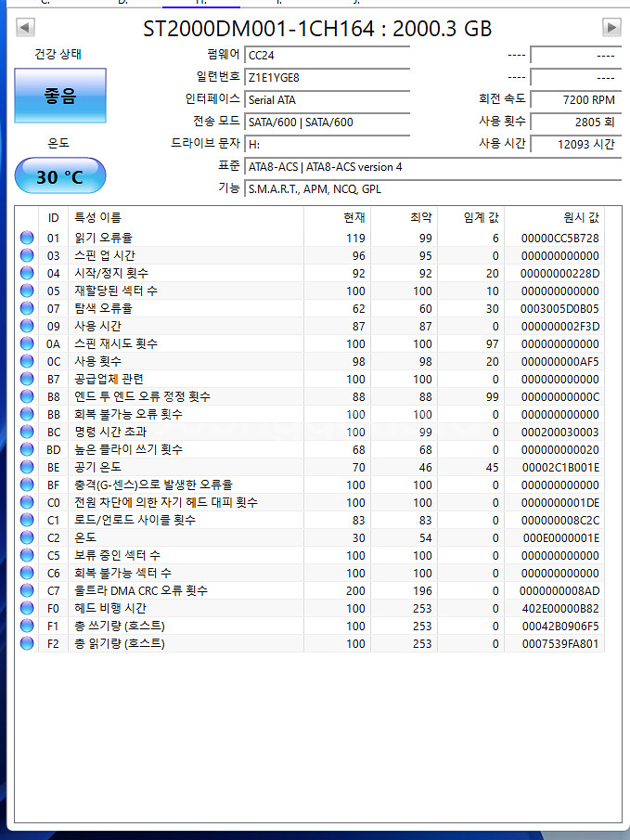Select the 엔드 투 엔드 오류 정정 횟수 name
The height and width of the screenshot is (840, 630).
tap(143, 396)
